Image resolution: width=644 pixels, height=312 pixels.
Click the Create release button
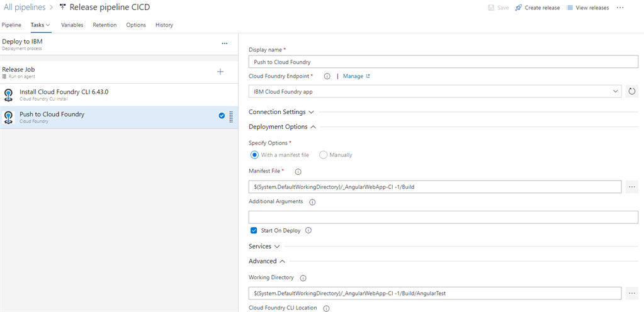click(538, 8)
